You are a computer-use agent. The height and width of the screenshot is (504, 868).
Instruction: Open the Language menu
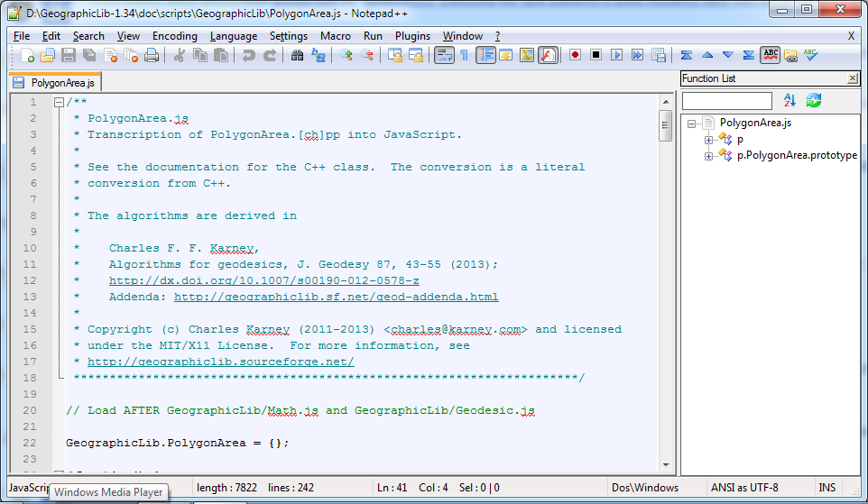click(x=234, y=36)
